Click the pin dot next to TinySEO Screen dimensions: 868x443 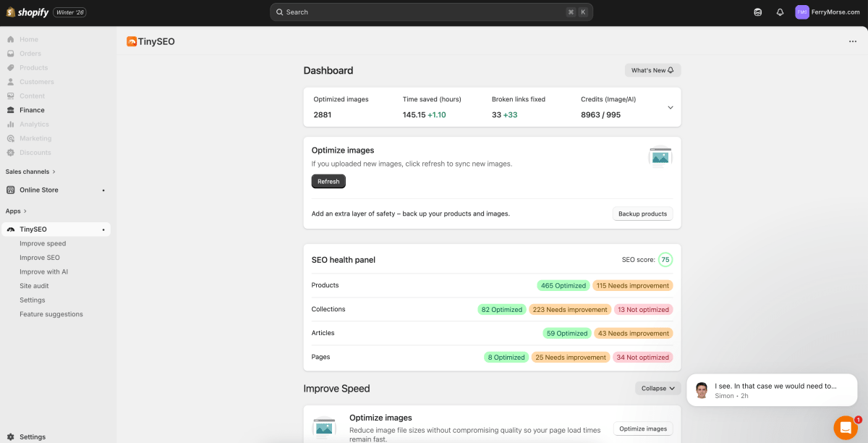tap(103, 229)
